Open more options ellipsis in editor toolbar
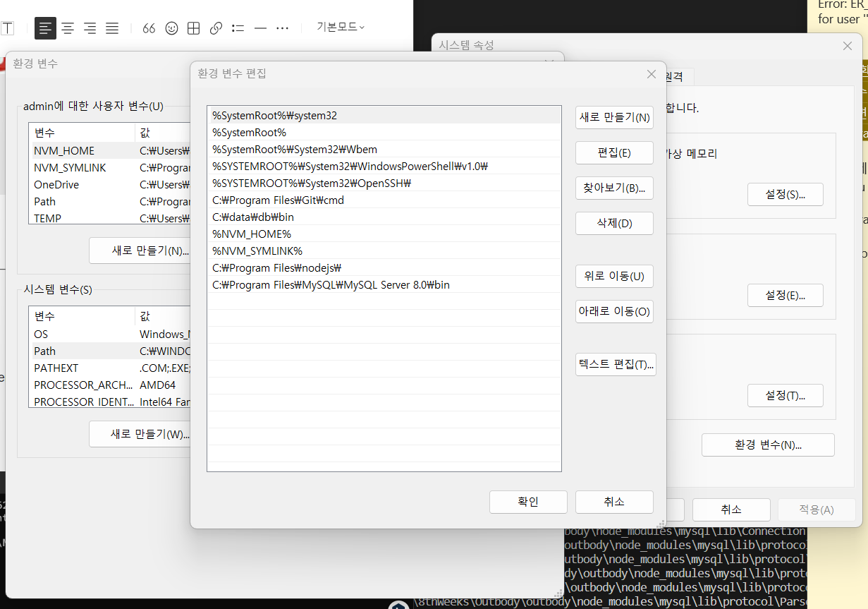Screen dimensions: 868x609 (x=283, y=28)
